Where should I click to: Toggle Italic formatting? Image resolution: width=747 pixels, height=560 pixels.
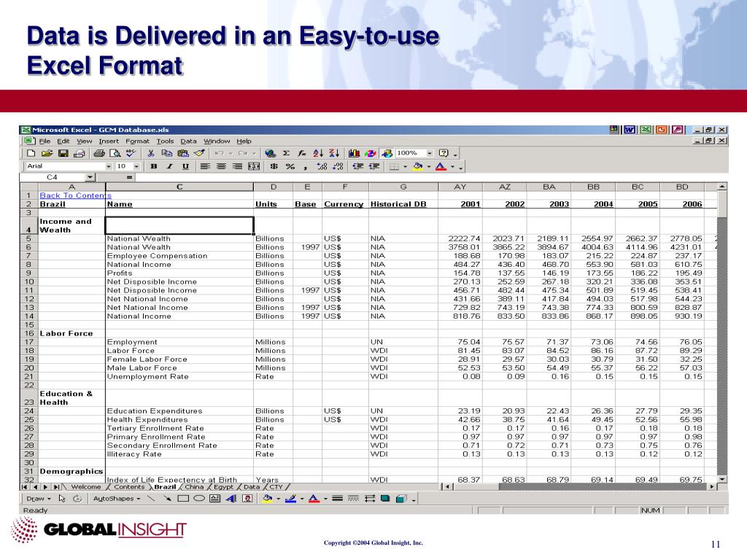pos(169,166)
